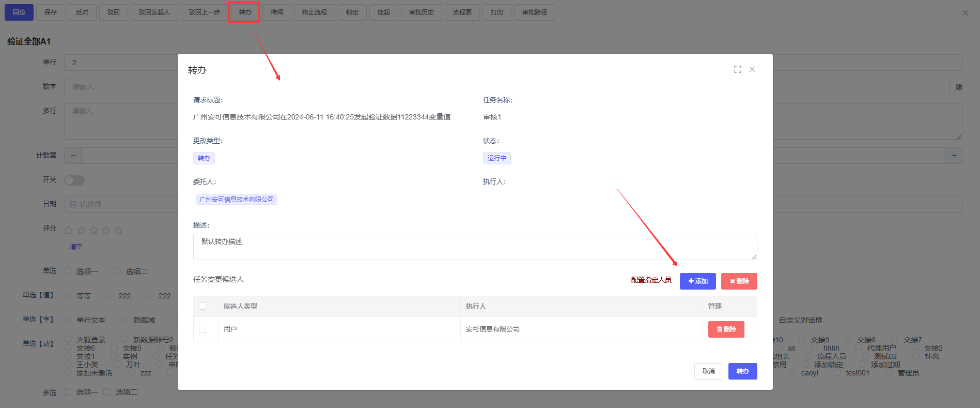Click the 转办 toolbar button
This screenshot has height=408, width=980.
[245, 12]
